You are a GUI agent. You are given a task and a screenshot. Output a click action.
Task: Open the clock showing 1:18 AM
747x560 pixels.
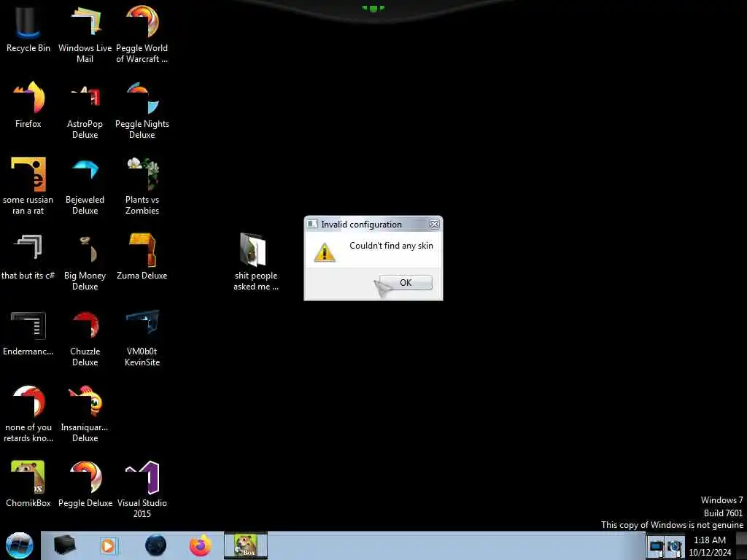(x=710, y=545)
